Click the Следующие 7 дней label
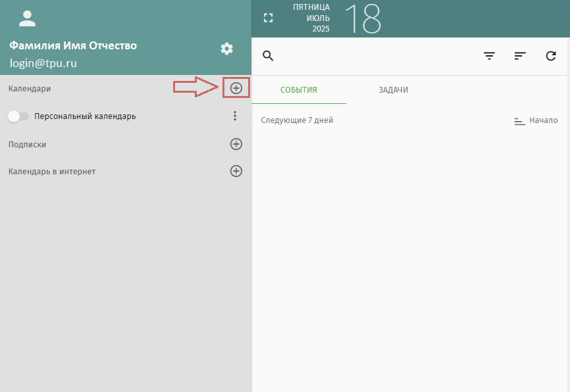 point(297,120)
